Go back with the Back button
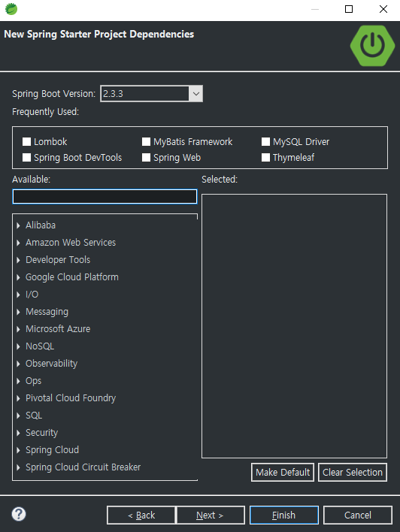Image resolution: width=400 pixels, height=532 pixels. [141, 515]
